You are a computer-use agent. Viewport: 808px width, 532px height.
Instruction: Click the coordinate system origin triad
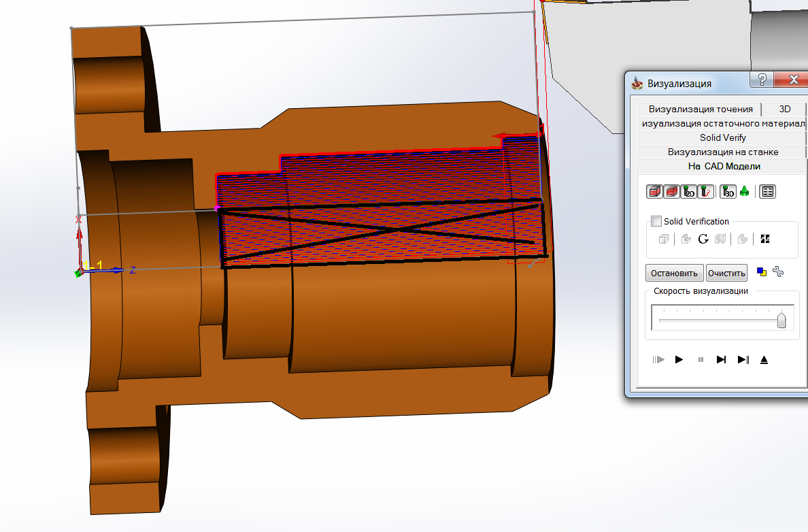(80, 272)
